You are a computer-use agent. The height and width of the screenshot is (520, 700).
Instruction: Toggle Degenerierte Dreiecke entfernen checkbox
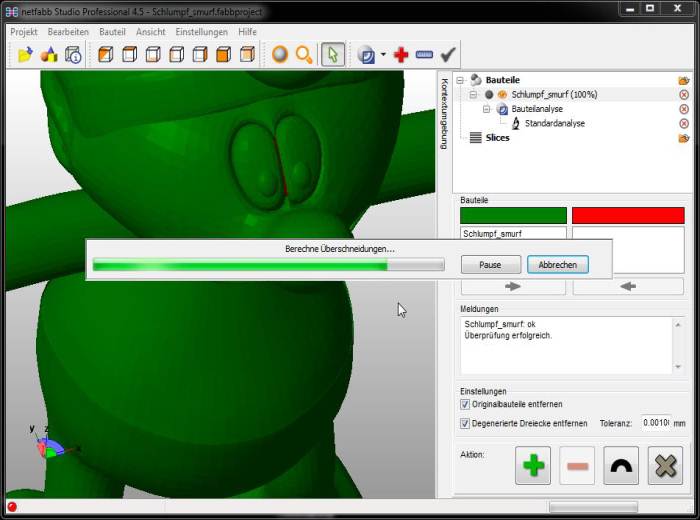[x=466, y=424]
